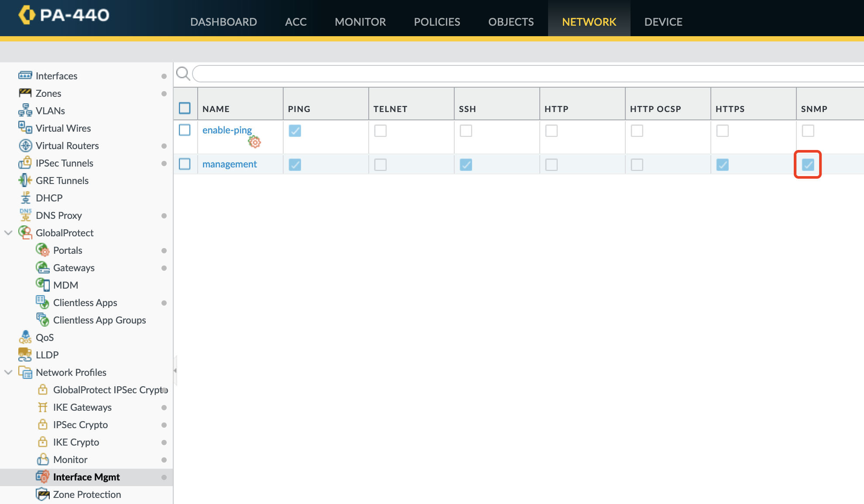The height and width of the screenshot is (504, 864).
Task: Click into the search filter field
Action: coord(528,73)
